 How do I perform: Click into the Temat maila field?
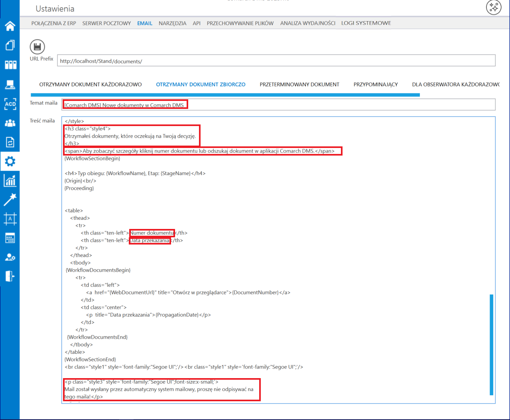pyautogui.click(x=278, y=105)
